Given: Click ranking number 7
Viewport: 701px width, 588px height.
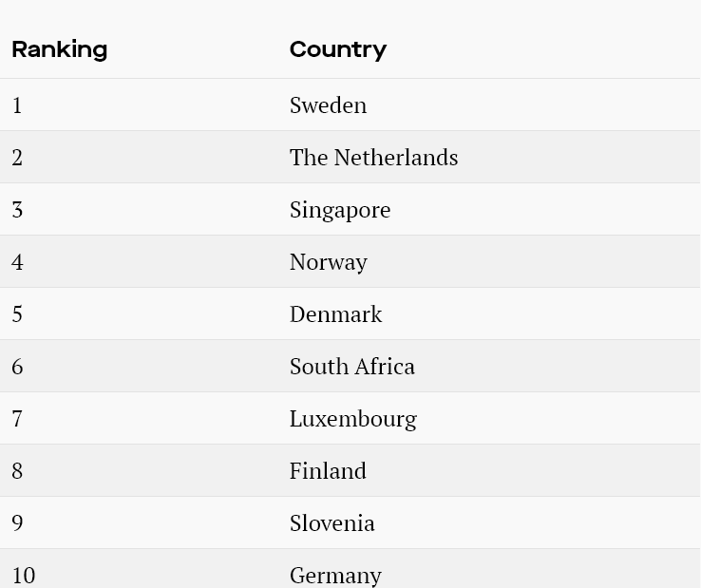Looking at the screenshot, I should click(x=17, y=419).
